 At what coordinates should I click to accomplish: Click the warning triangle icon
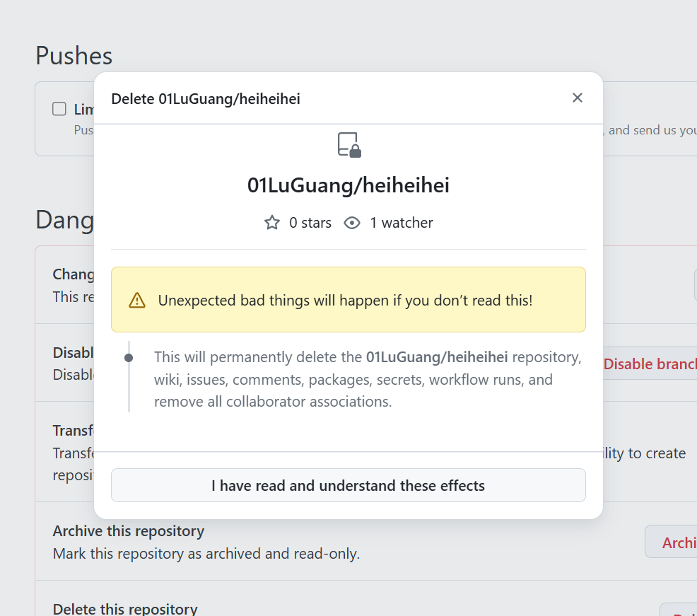(x=137, y=300)
